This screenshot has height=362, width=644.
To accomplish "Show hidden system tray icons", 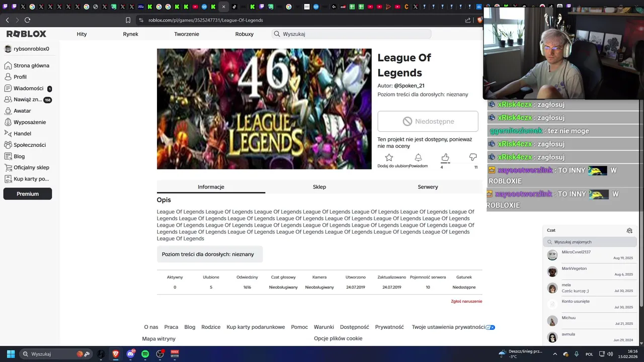I will click(x=555, y=354).
